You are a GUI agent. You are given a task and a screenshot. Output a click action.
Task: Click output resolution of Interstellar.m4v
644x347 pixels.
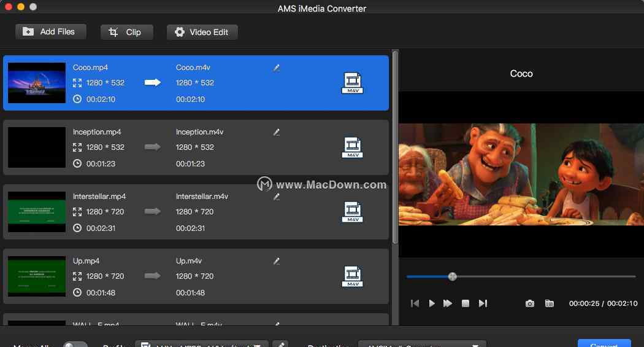click(194, 212)
